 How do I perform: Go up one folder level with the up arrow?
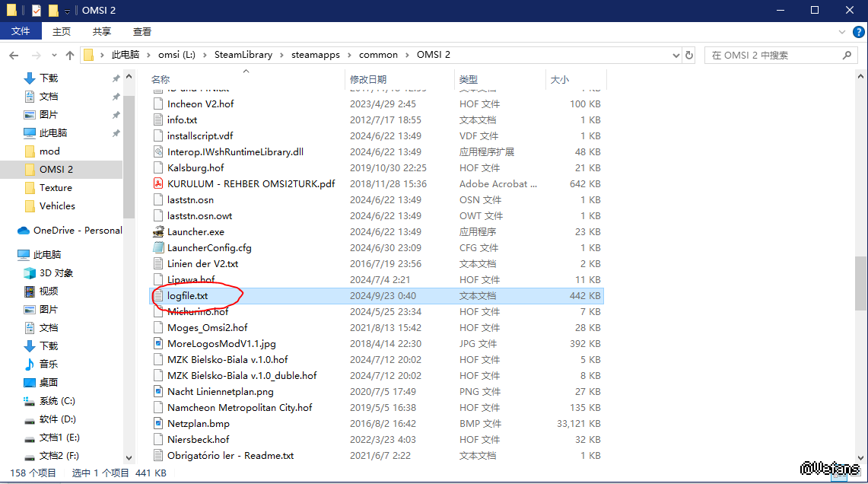(70, 55)
